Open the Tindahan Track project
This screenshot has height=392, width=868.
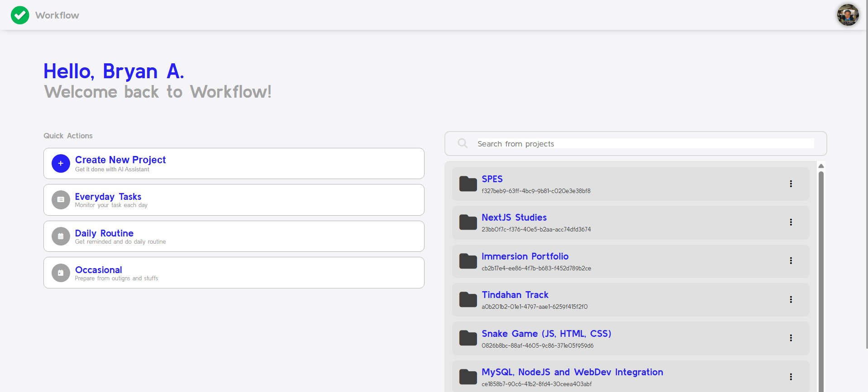[515, 295]
